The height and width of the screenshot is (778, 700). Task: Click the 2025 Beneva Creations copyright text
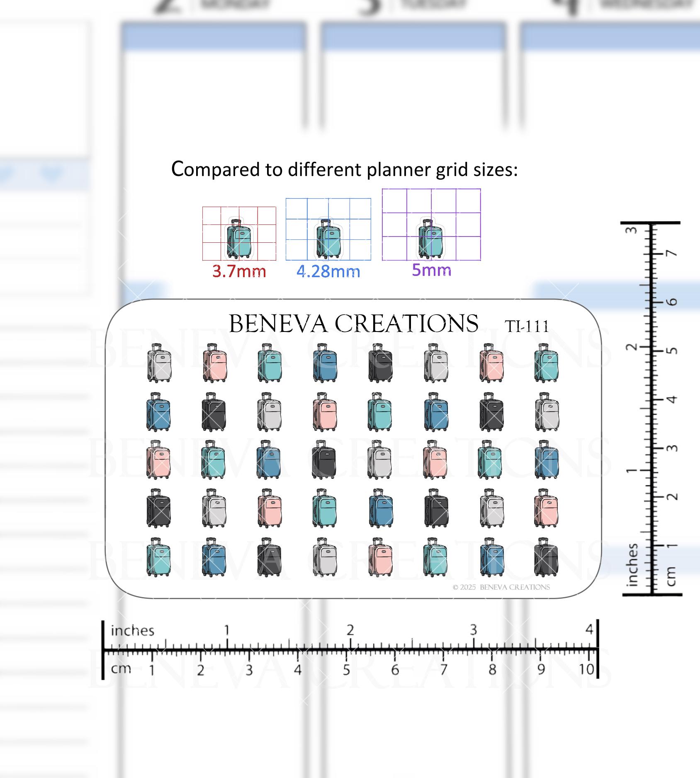[501, 587]
